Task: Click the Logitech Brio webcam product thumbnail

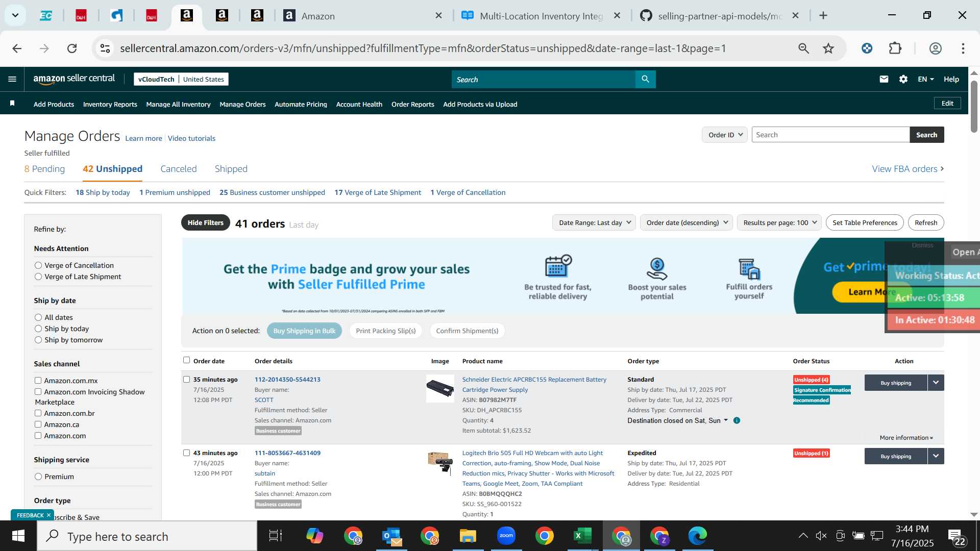Action: pyautogui.click(x=440, y=463)
